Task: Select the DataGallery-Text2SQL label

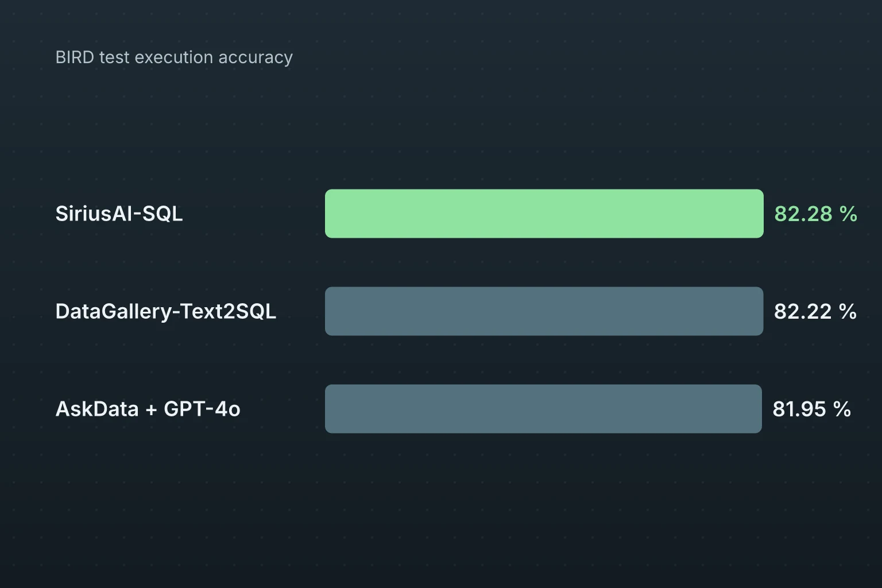Action: pos(165,311)
